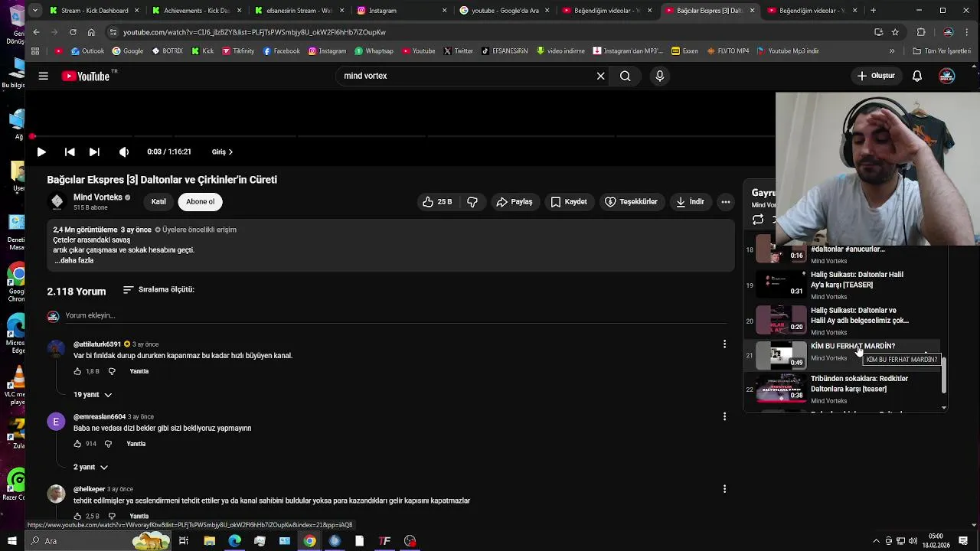
Task: Switch to youtube - Google'da Ara tab
Action: [504, 11]
